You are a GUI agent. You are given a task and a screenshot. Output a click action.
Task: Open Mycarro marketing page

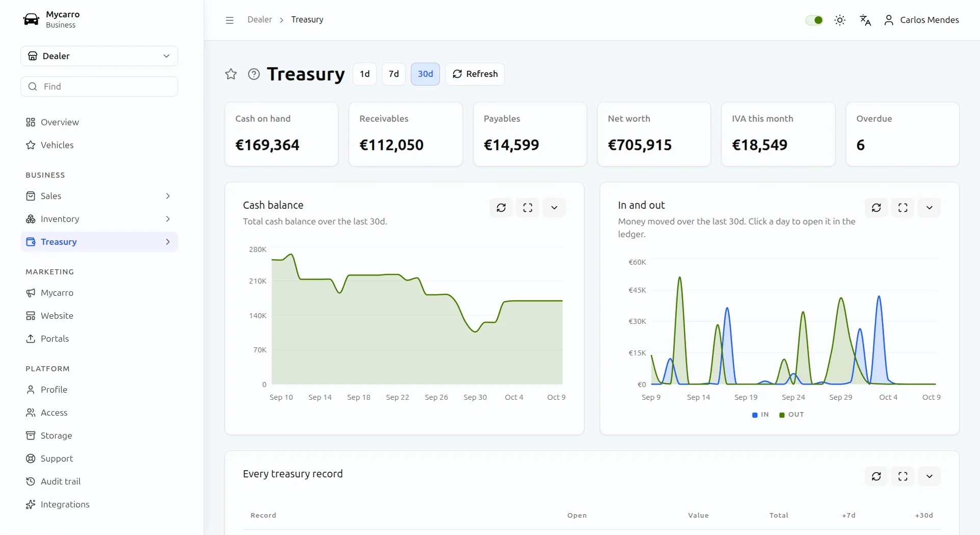[99, 293]
